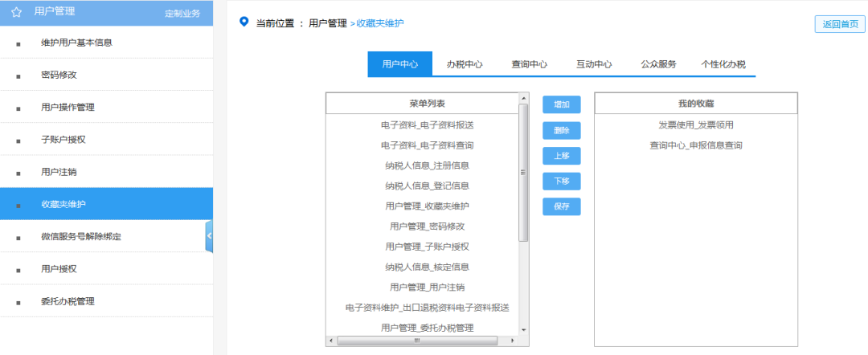Screen dimensions: 868x355
Task: Click the 保存 button
Action: pos(561,206)
